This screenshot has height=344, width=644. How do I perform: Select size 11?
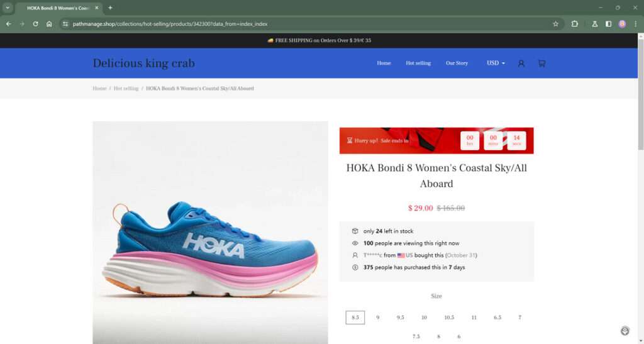click(474, 318)
